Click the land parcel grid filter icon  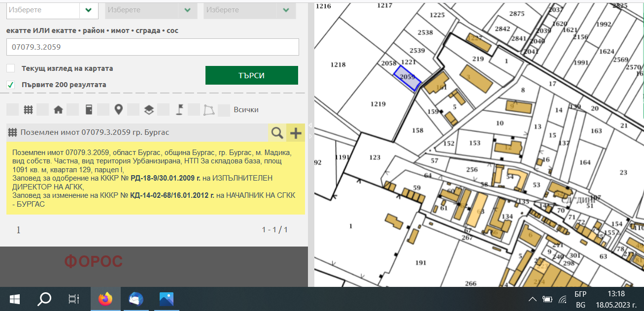point(29,110)
